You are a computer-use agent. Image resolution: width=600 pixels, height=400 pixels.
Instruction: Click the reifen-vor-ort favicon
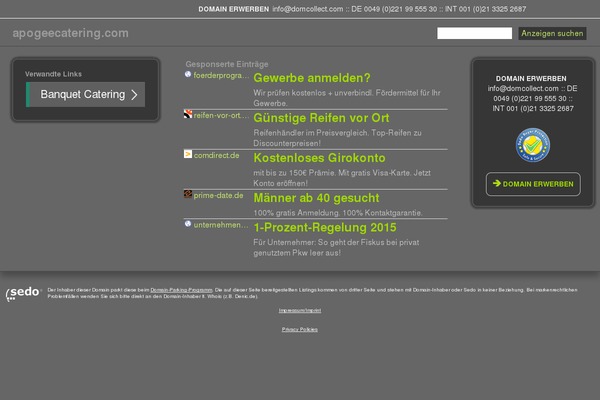pos(188,114)
